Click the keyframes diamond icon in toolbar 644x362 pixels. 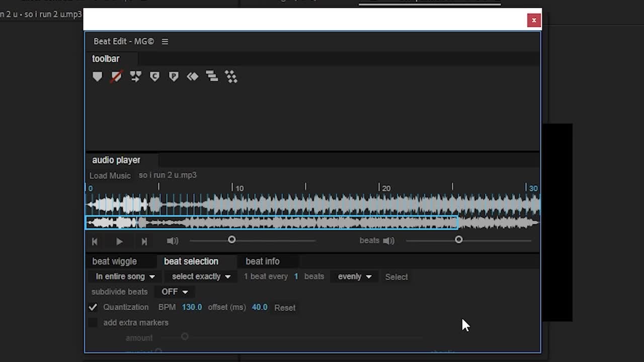tap(193, 76)
